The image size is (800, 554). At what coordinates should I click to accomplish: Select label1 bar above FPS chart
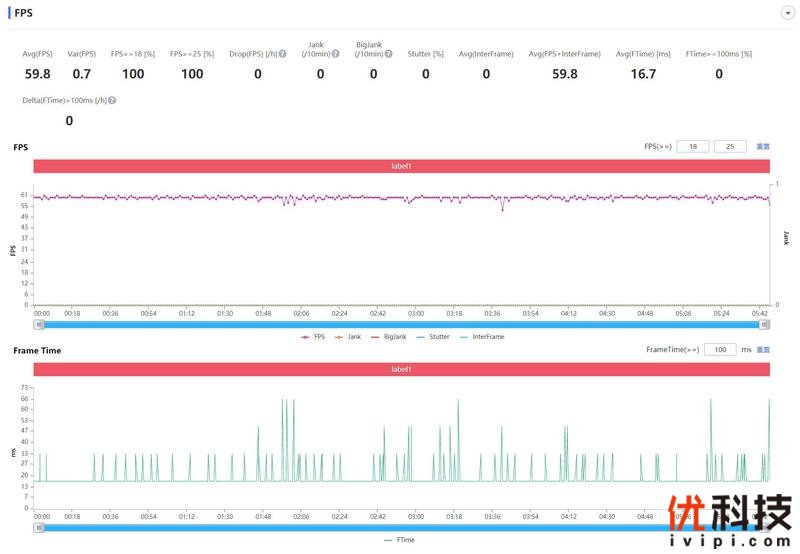click(x=401, y=166)
